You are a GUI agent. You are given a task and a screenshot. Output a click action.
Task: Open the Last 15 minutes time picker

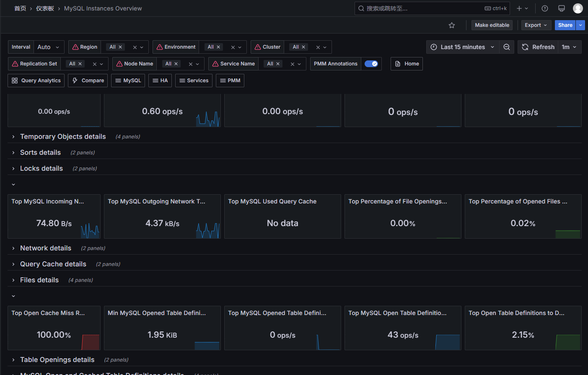[x=463, y=47]
